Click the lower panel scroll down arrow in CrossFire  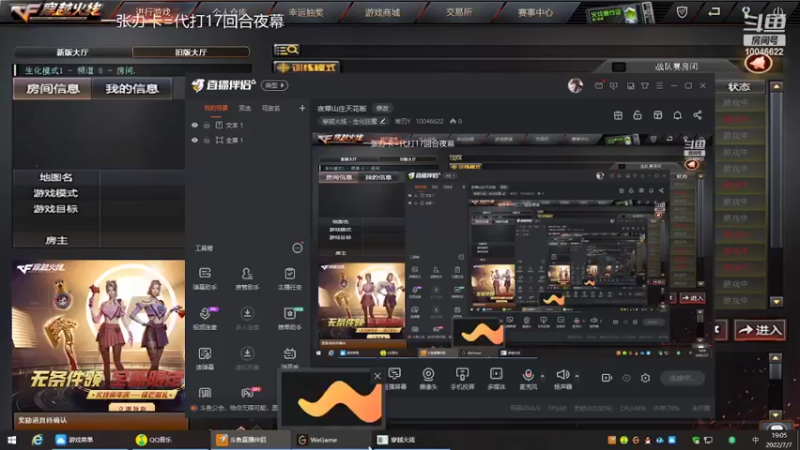[776, 415]
